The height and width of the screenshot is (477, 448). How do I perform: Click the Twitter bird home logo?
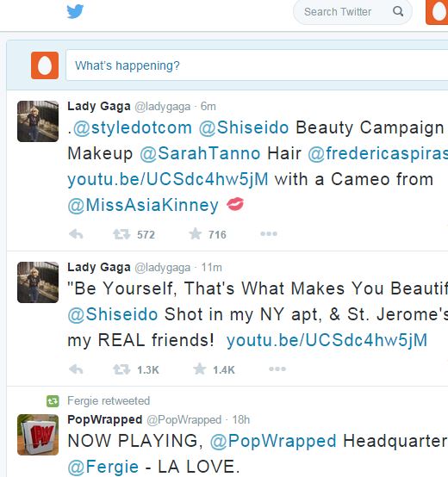[75, 11]
